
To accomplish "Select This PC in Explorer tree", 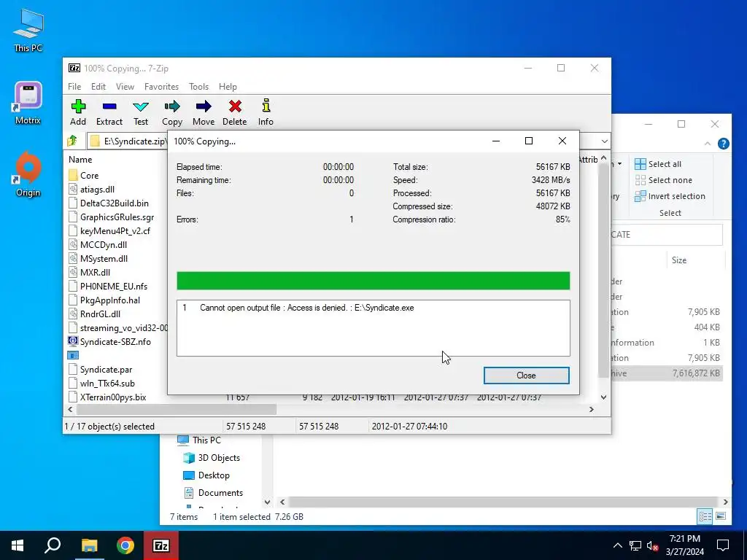I will pyautogui.click(x=198, y=440).
